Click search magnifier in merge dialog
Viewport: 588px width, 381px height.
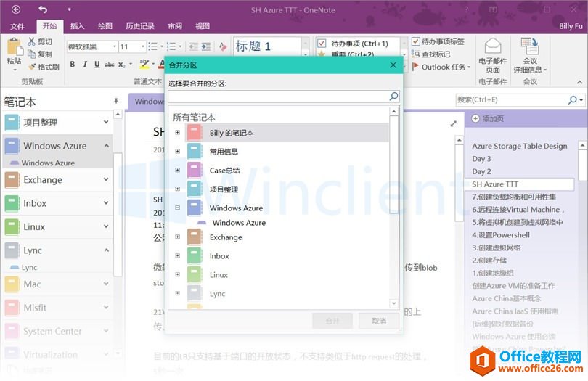(393, 97)
